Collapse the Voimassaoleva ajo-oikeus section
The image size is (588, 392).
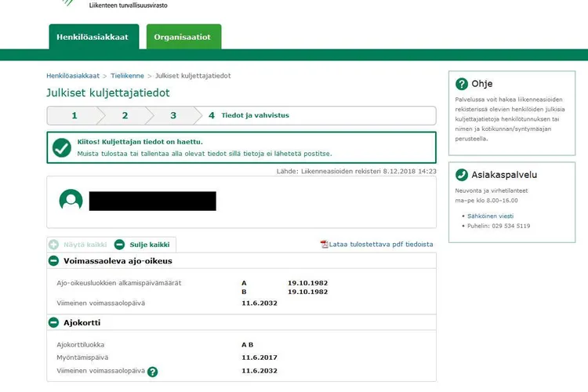[x=54, y=261]
